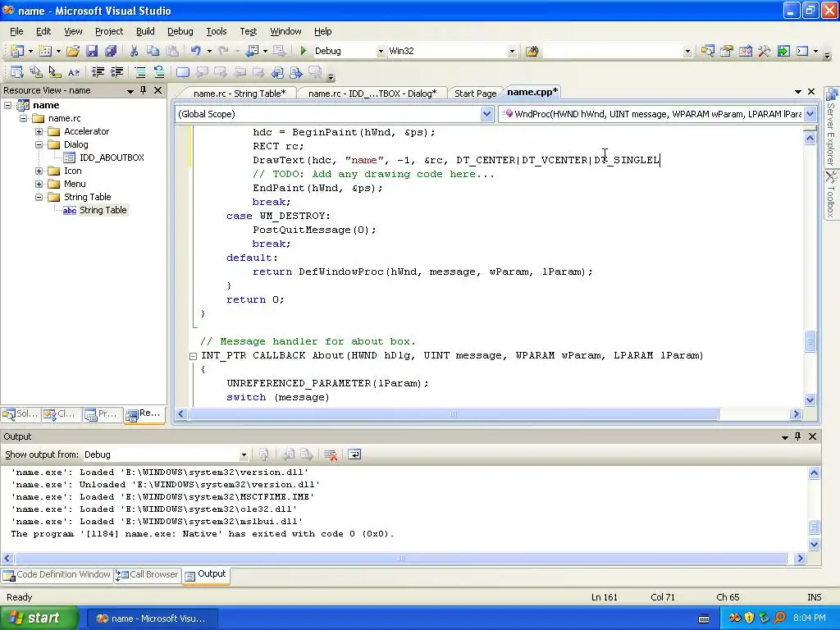Click the New Project toolbar icon
840x630 pixels.
point(16,51)
